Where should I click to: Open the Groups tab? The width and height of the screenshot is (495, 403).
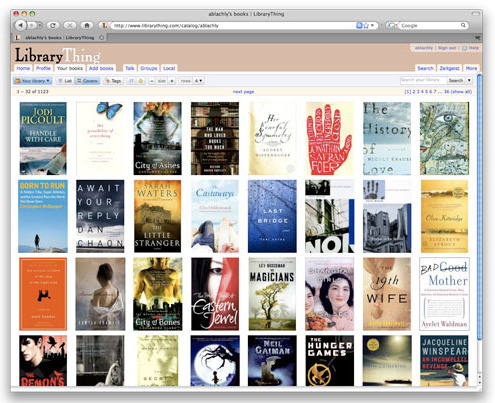click(x=149, y=68)
